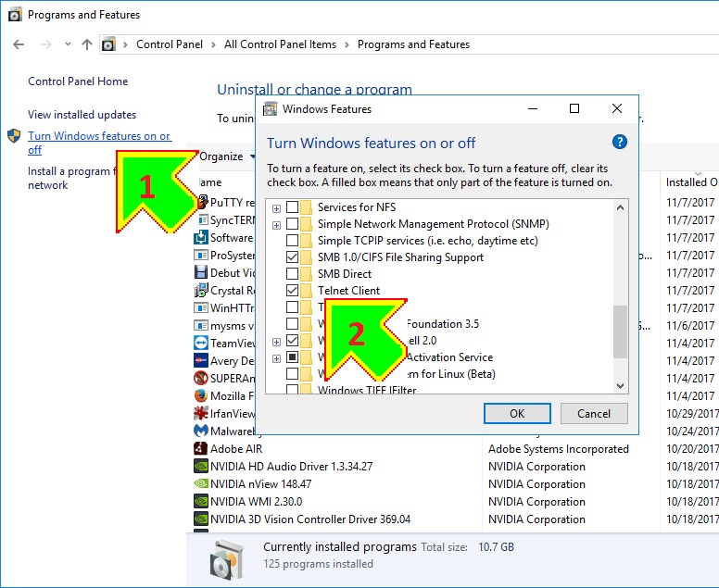Select the Mozilla Firefox program icon
Image resolution: width=719 pixels, height=588 pixels.
click(201, 396)
